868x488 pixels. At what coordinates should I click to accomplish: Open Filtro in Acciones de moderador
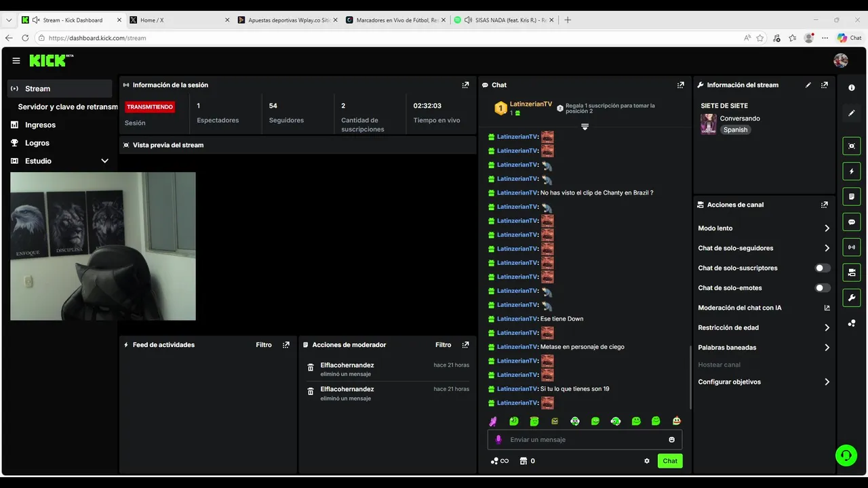point(443,345)
